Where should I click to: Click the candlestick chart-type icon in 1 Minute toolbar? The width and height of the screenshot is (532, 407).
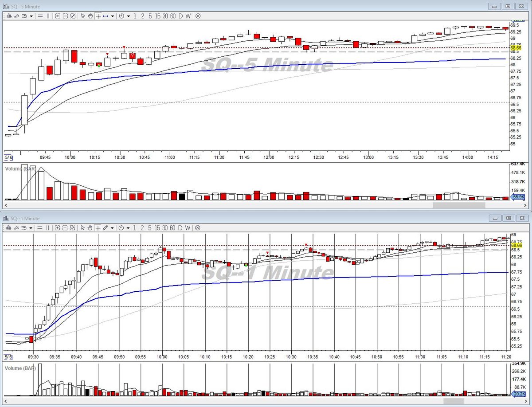[x=8, y=228]
